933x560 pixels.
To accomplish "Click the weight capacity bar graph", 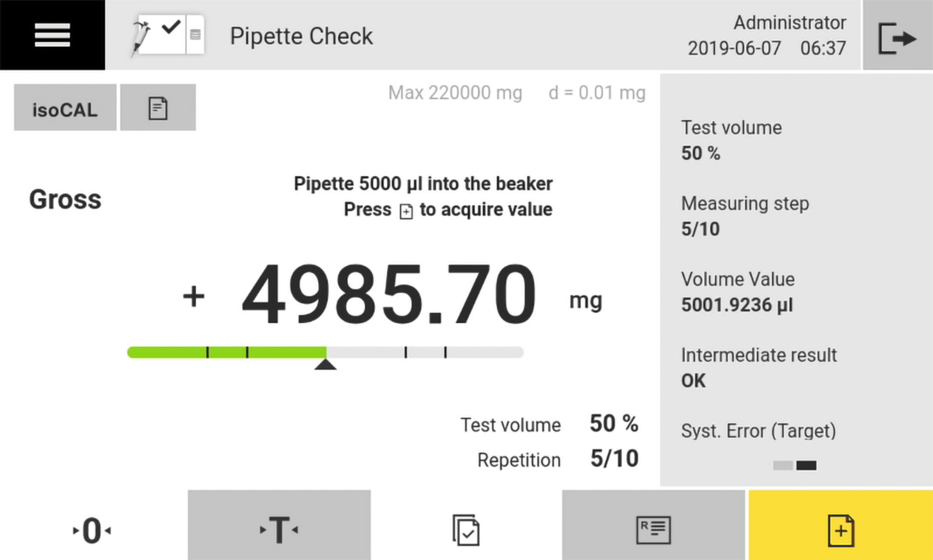I will (325, 353).
